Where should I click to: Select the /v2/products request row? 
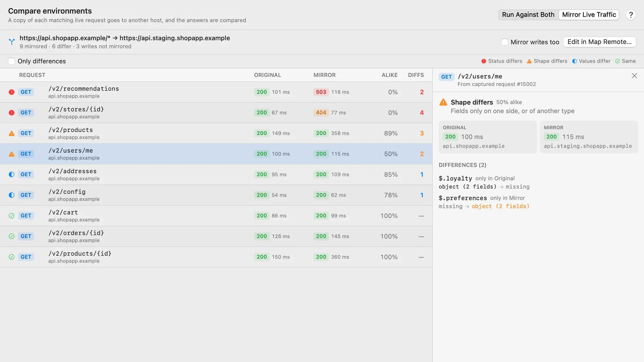point(216,133)
